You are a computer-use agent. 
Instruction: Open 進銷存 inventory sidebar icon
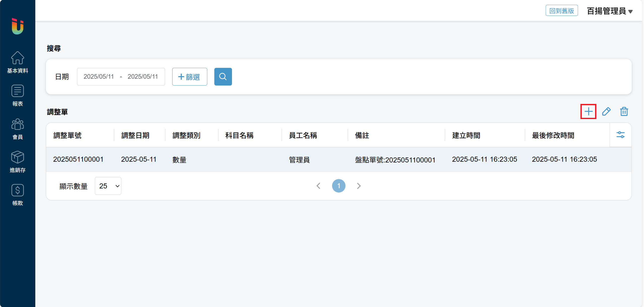18,162
